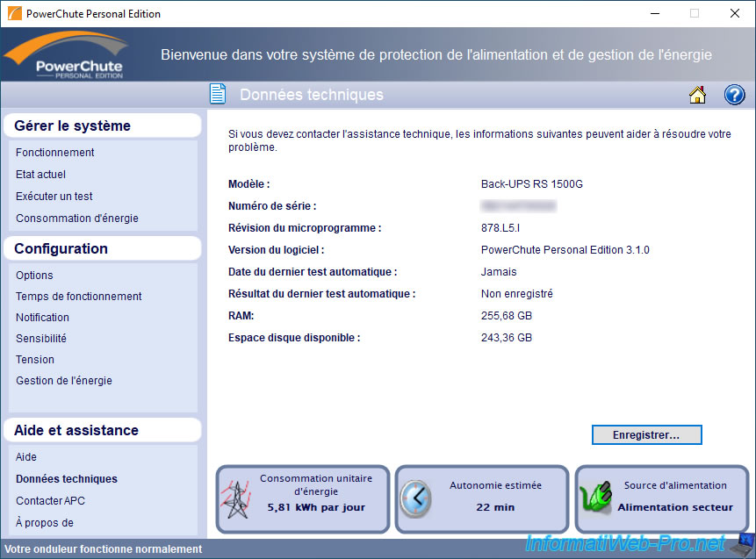Screen dimensions: 756x559
Task: Open help via blue question mark icon
Action: click(734, 95)
